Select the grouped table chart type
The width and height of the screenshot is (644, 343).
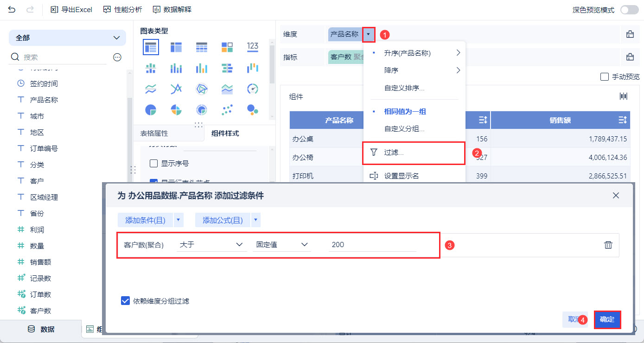(x=150, y=47)
